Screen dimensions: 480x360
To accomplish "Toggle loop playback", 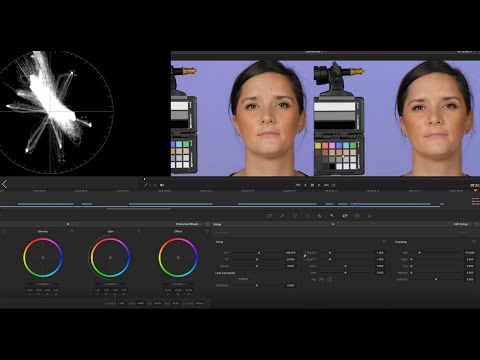I will [334, 185].
